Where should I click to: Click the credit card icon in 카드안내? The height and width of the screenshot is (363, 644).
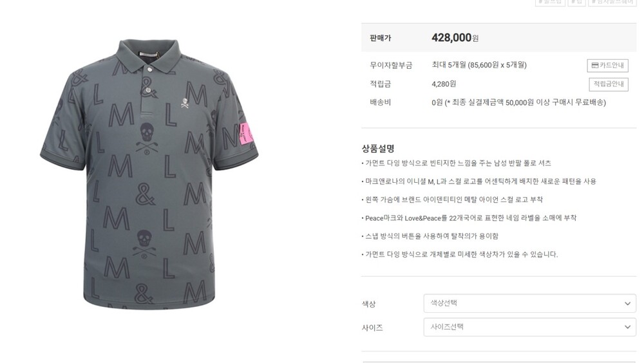594,65
